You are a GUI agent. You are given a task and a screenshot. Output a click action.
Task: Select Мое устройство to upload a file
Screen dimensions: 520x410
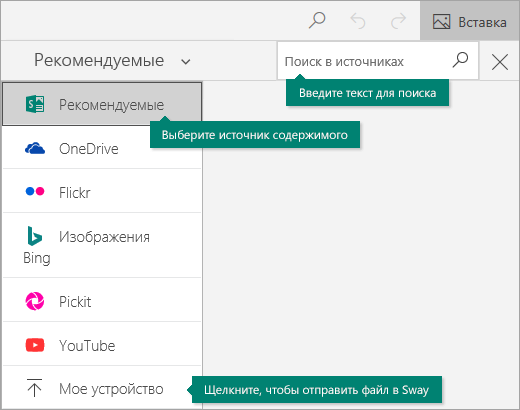(x=102, y=388)
